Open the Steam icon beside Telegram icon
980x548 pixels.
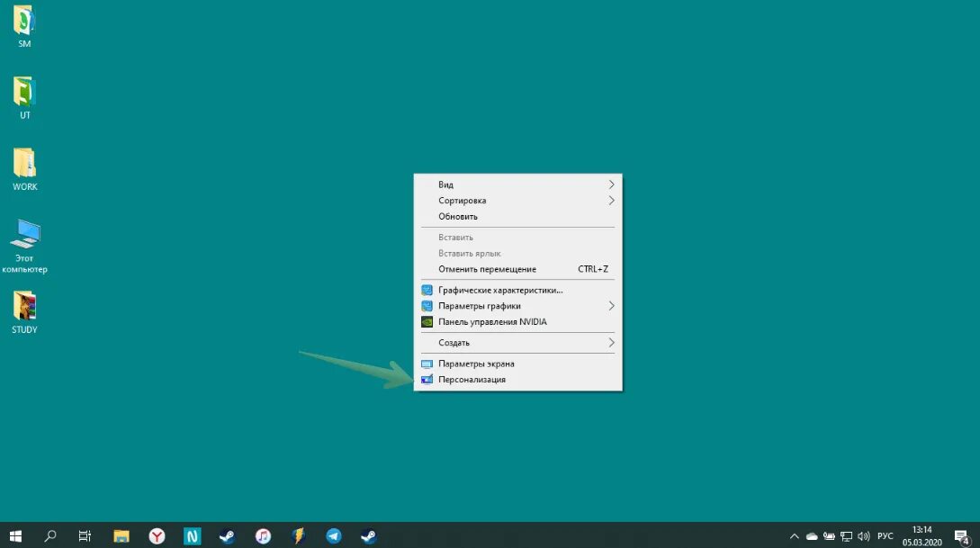click(369, 536)
